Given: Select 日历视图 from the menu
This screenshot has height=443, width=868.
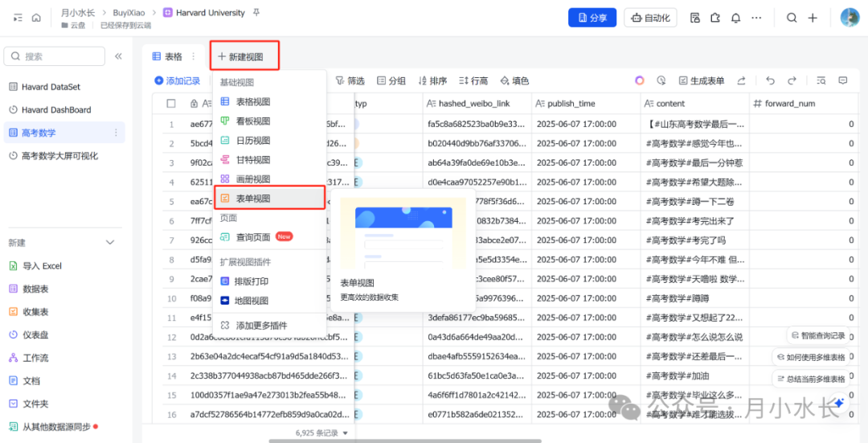Looking at the screenshot, I should (269, 141).
